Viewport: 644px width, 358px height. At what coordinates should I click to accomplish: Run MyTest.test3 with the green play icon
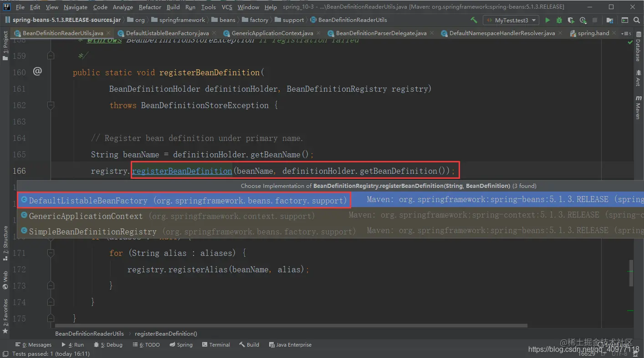[547, 20]
